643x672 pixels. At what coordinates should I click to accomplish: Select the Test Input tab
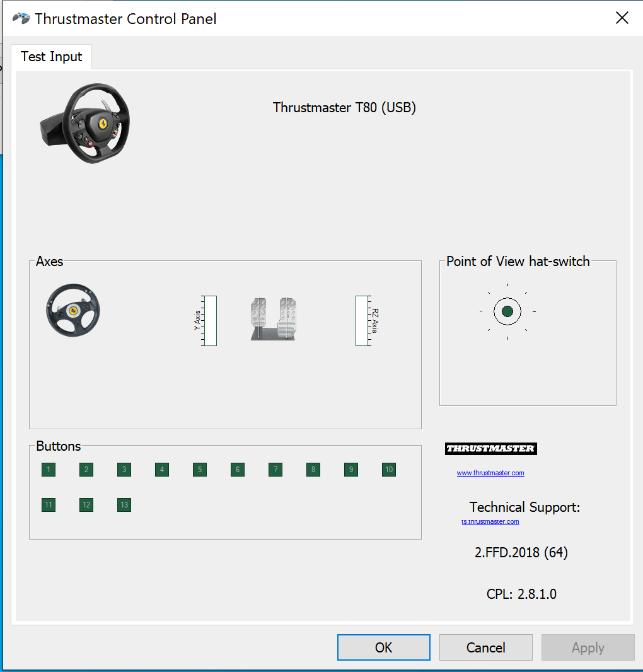pos(52,57)
